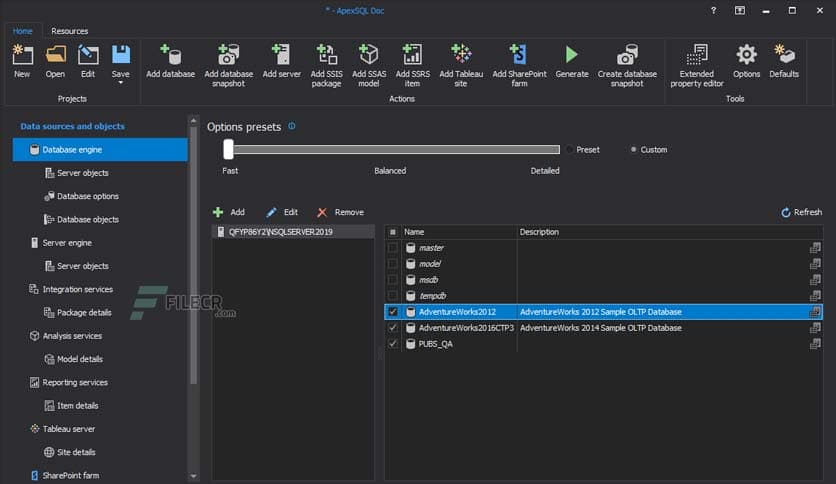This screenshot has width=836, height=484.
Task: Open the Help question mark icon
Action: [x=713, y=11]
